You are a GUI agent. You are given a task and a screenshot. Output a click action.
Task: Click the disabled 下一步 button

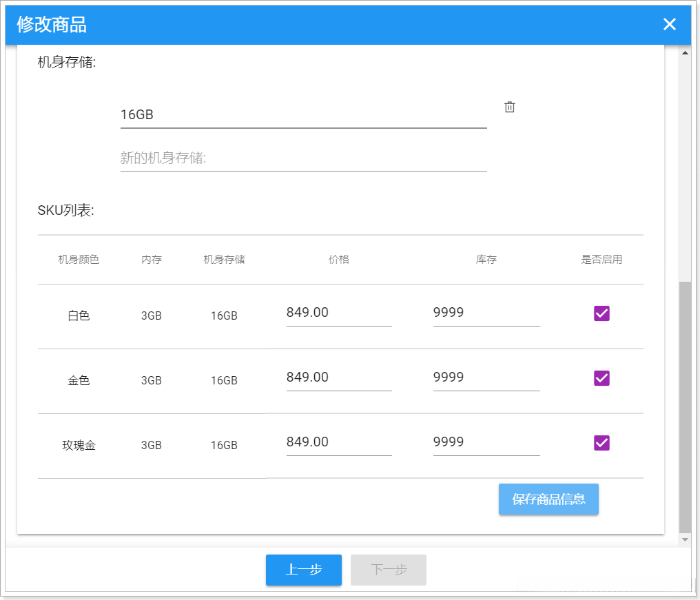(x=389, y=570)
